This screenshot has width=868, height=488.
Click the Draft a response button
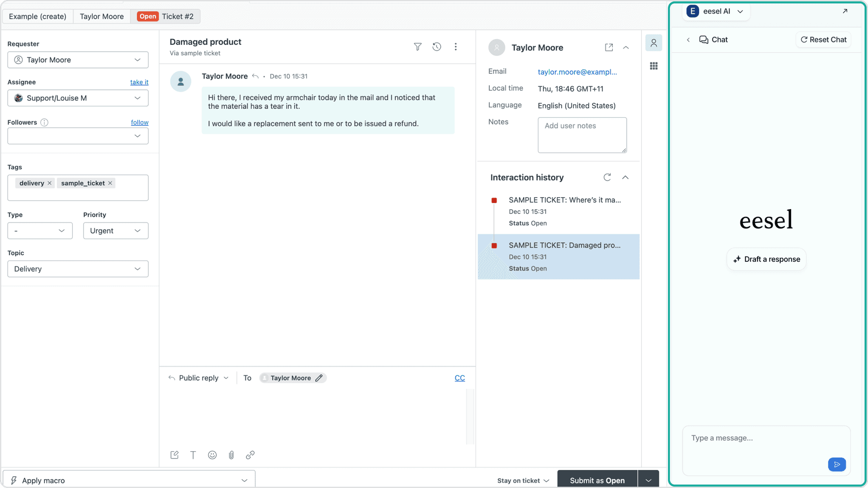[x=766, y=259]
